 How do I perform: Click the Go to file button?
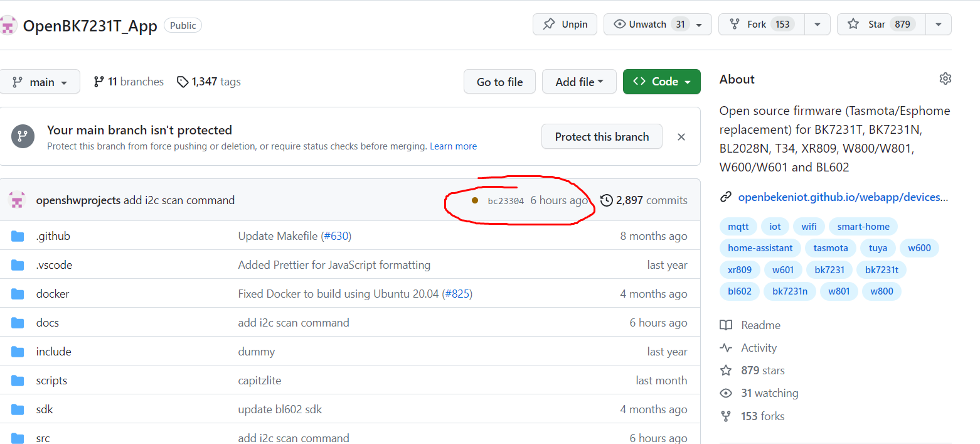[499, 82]
